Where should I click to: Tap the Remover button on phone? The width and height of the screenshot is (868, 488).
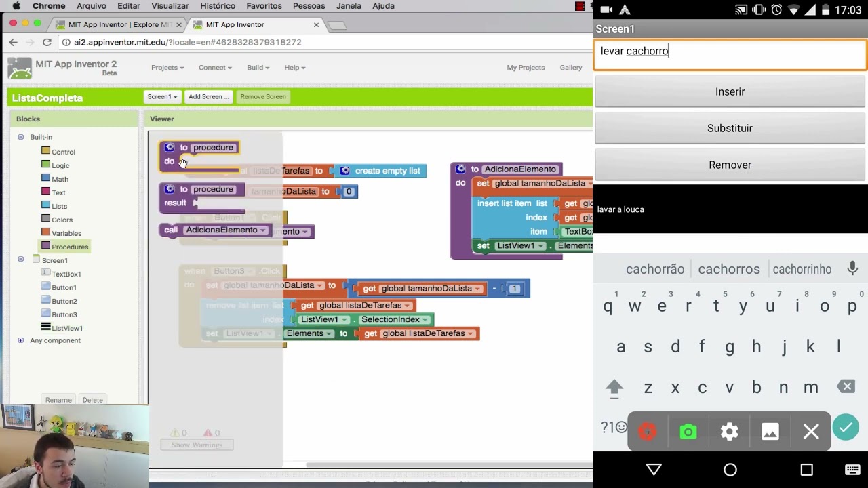[730, 165]
